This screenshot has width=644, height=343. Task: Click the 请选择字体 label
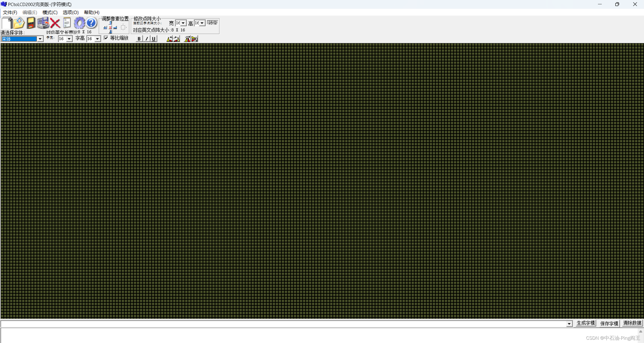click(12, 33)
